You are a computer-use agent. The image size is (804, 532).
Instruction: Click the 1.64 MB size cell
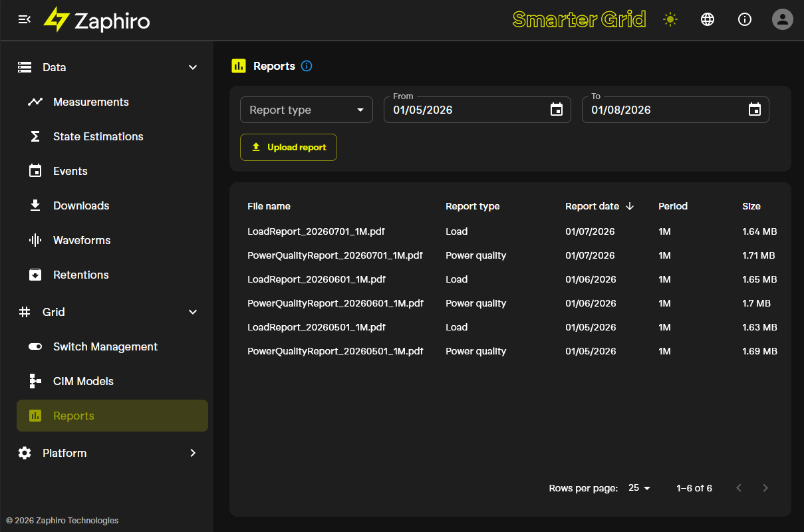759,231
